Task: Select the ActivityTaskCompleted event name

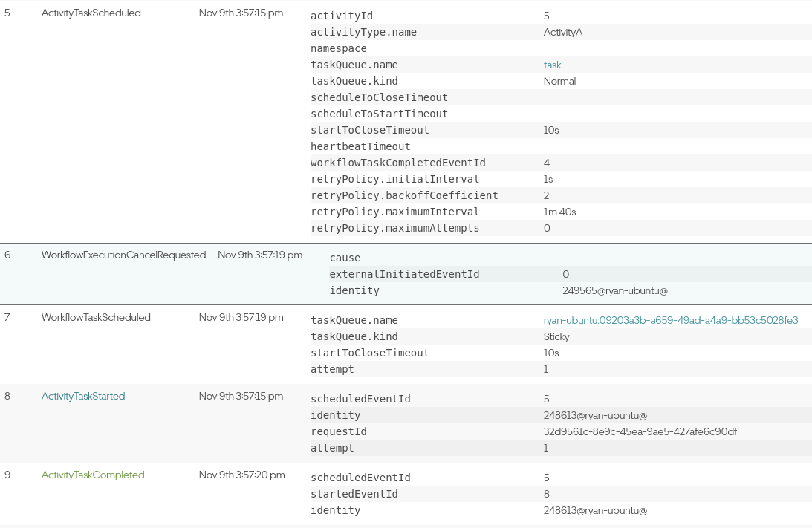Action: pos(93,475)
